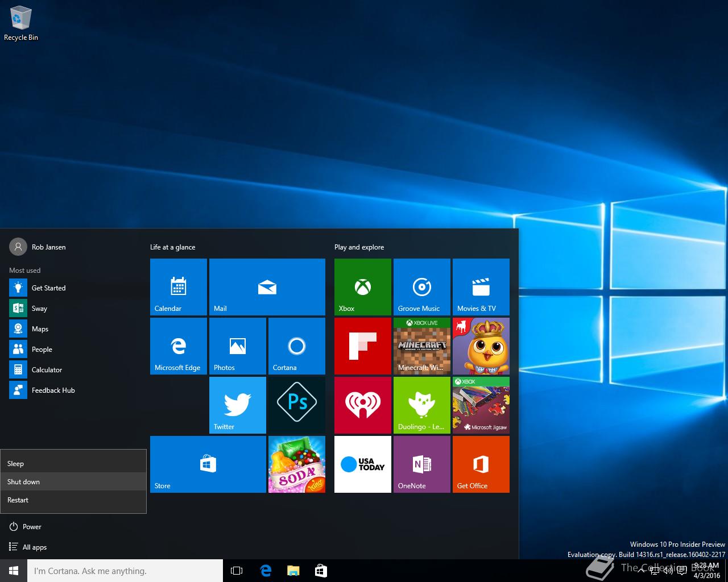
Task: Open Calculator from Most used list
Action: click(x=73, y=370)
